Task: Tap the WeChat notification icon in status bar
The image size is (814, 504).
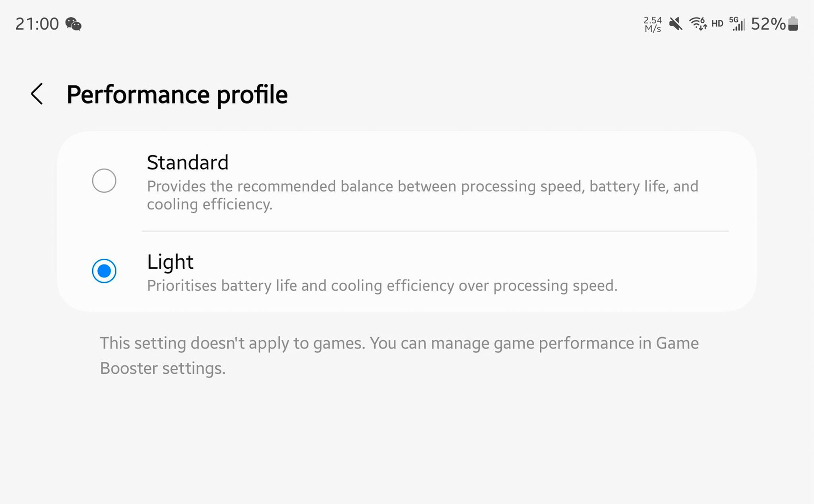Action: pos(74,24)
